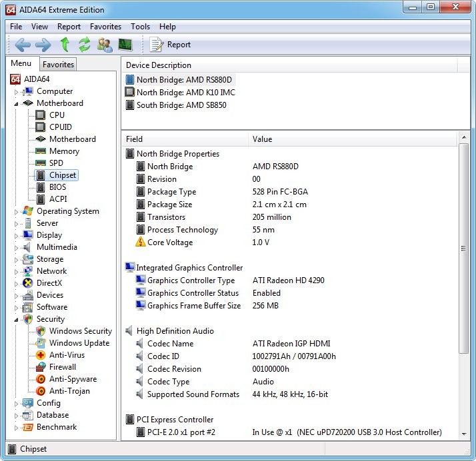The height and width of the screenshot is (461, 476).
Task: Open the Anti-Virus tree entry
Action: tap(67, 355)
